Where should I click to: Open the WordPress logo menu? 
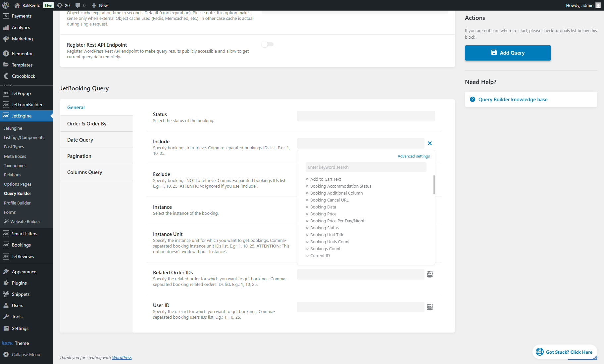tap(6, 5)
